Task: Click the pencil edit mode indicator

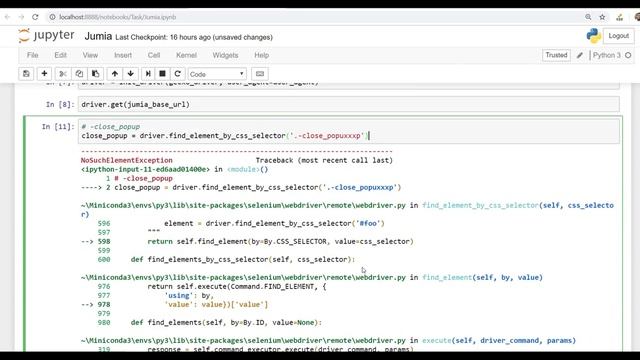Action: [580, 55]
